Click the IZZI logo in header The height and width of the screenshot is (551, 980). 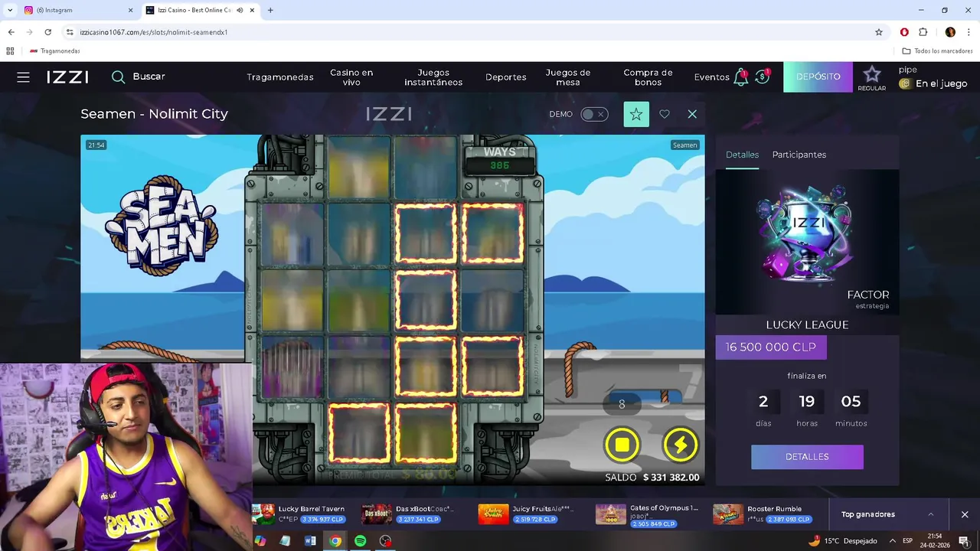(67, 77)
